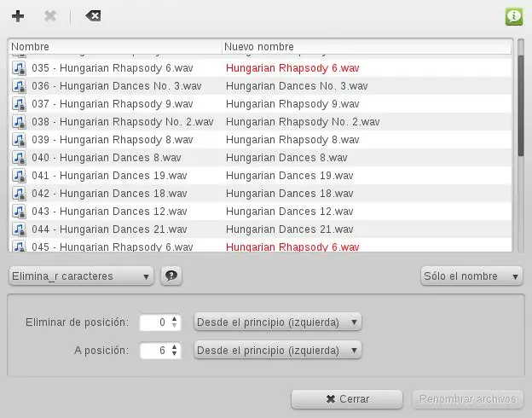Select '039 - Hungarian Rhapsody 8.wav'

(113, 140)
